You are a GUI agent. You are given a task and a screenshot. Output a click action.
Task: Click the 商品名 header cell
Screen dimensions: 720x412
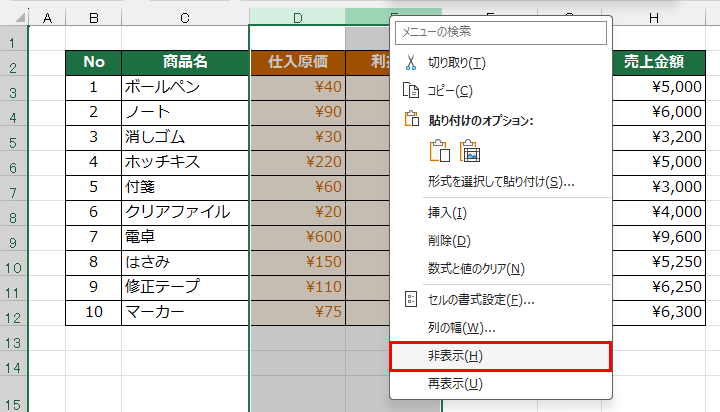185,63
